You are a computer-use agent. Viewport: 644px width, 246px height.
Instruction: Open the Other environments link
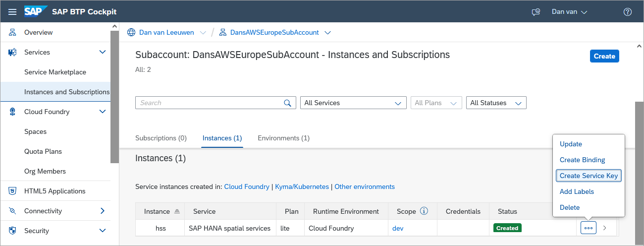coord(365,186)
